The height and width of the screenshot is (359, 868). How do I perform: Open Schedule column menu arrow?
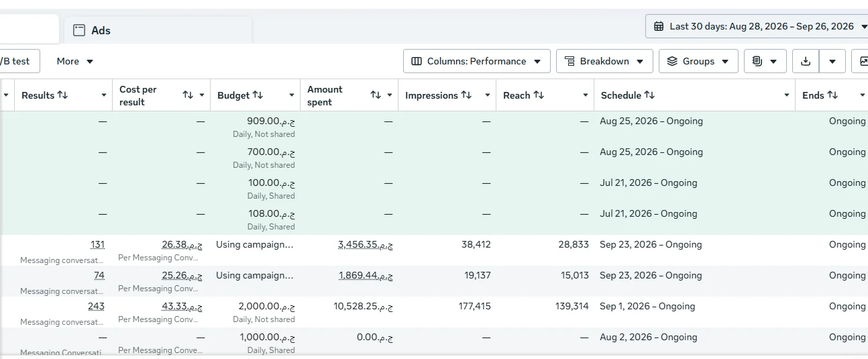pos(786,95)
